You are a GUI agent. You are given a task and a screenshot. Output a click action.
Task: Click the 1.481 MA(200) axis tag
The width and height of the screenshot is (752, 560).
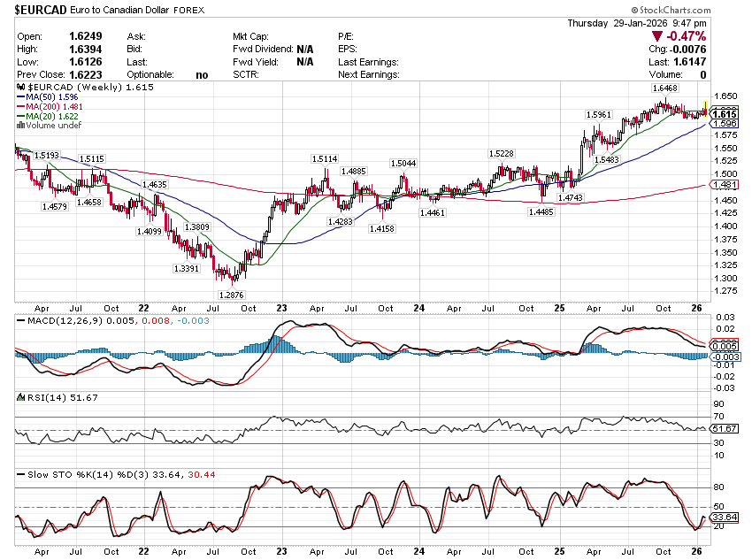tap(724, 185)
